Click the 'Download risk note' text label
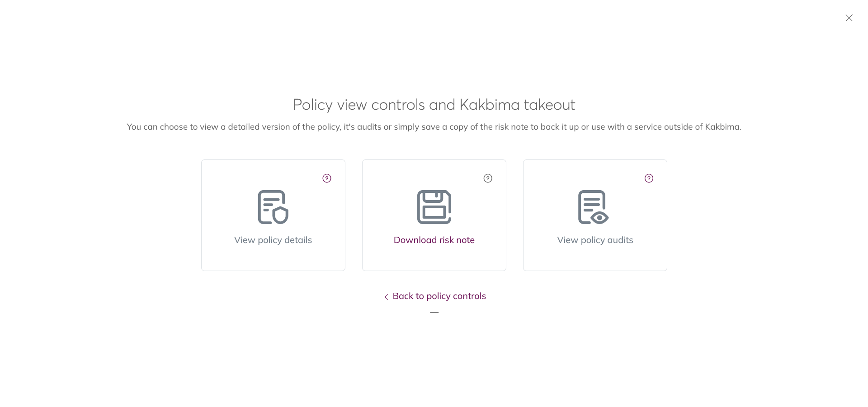This screenshot has height=407, width=868. tap(434, 240)
